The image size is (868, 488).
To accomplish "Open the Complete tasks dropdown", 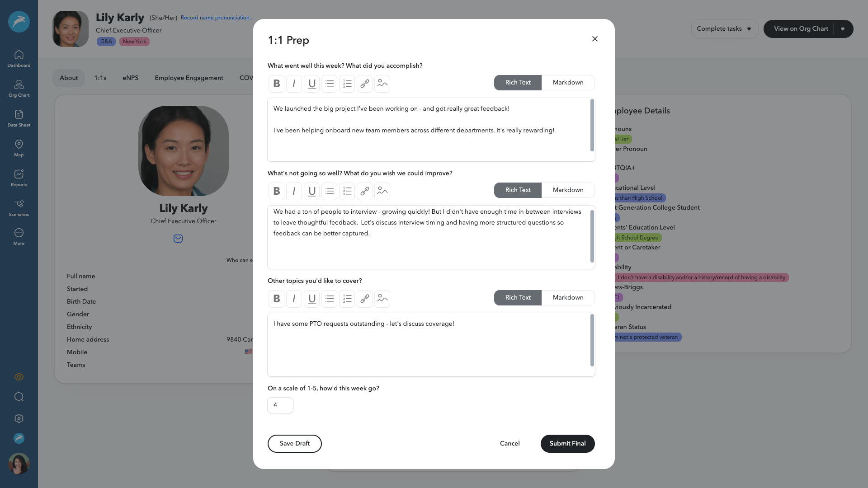I will [724, 28].
